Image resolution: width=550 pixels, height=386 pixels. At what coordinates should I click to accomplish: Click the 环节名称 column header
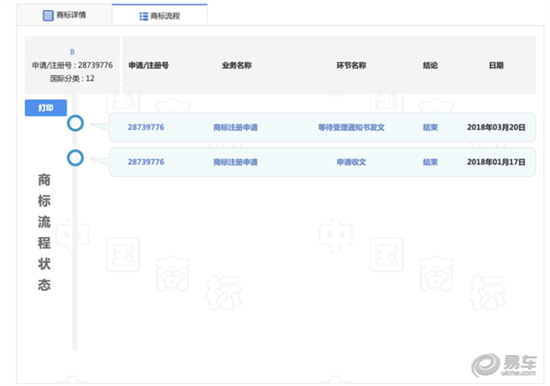pos(351,65)
